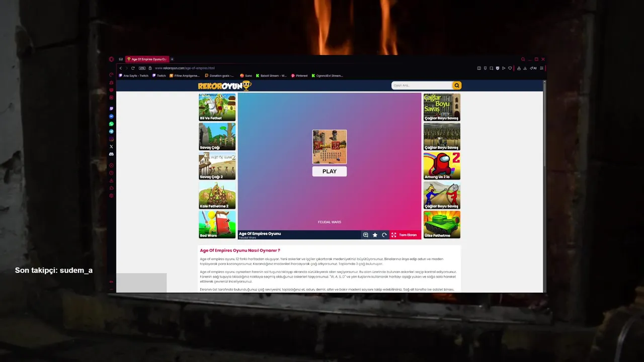This screenshot has width=644, height=362.
Task: Open the Donation goals bookmark
Action: [219, 76]
